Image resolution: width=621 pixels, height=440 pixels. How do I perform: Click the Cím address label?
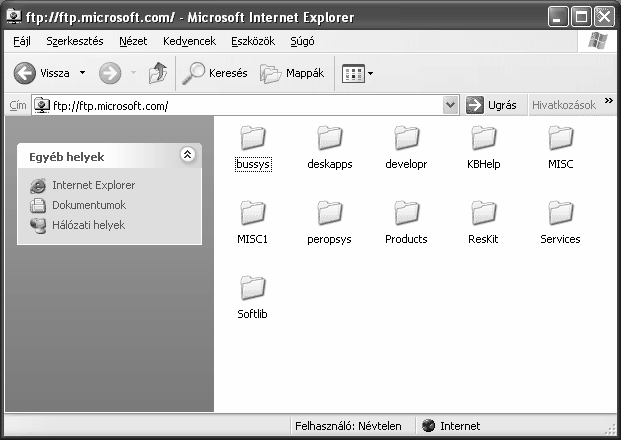pos(18,105)
